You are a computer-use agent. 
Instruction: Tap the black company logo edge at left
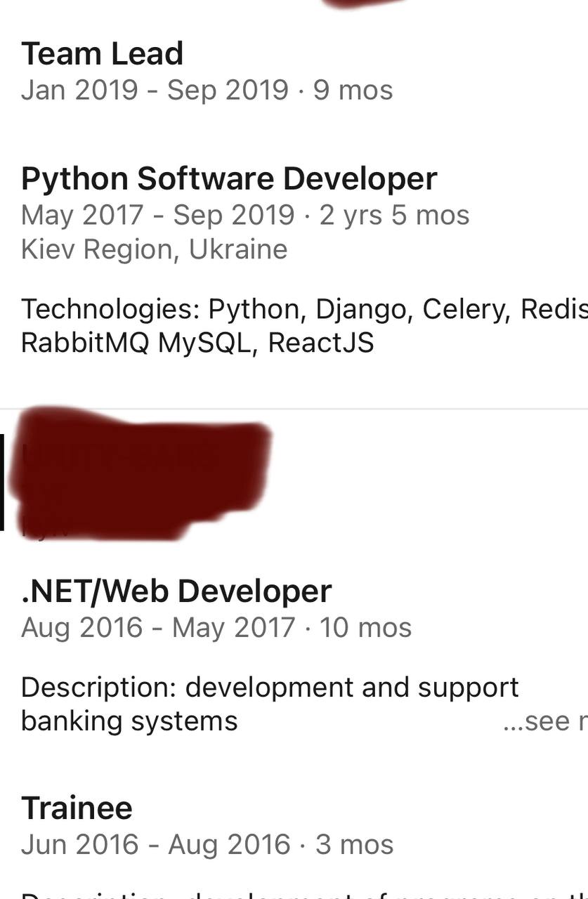click(2, 482)
